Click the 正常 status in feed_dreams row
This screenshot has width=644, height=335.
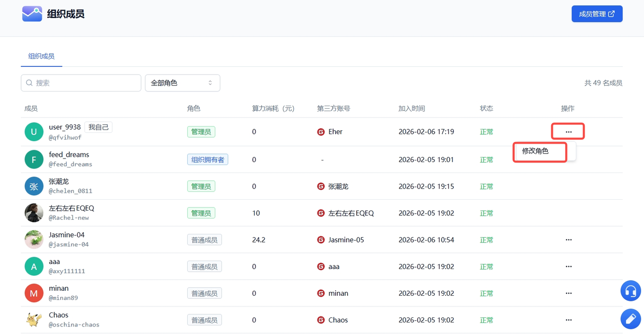[x=487, y=159]
